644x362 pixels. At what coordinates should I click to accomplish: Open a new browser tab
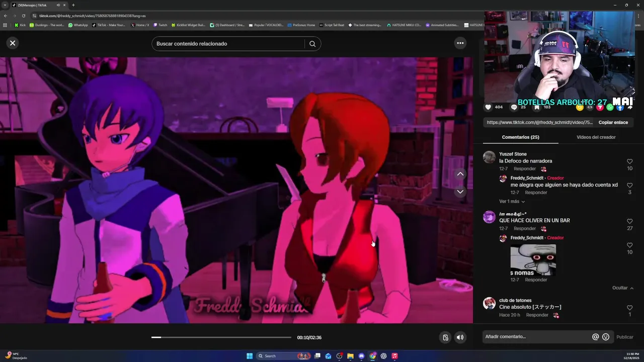73,5
